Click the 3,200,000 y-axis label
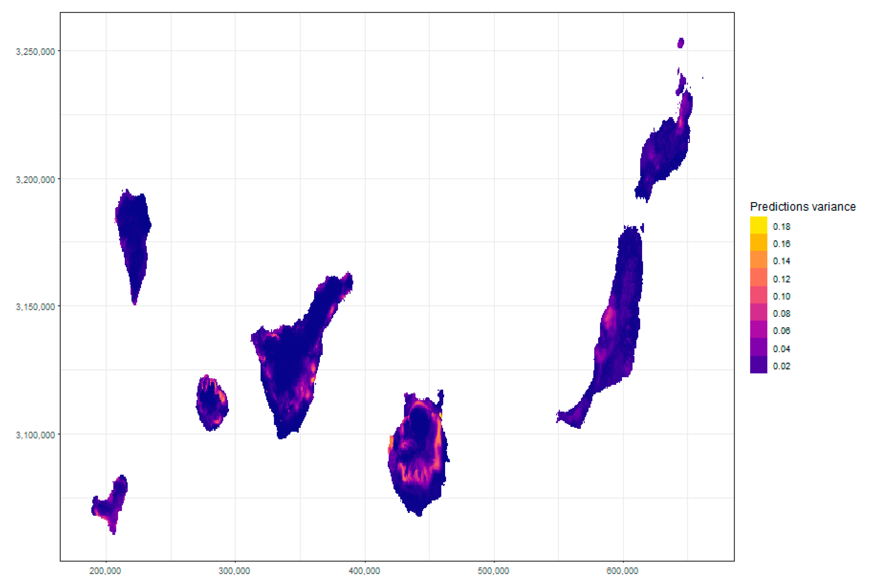This screenshot has width=873, height=588. click(x=35, y=179)
